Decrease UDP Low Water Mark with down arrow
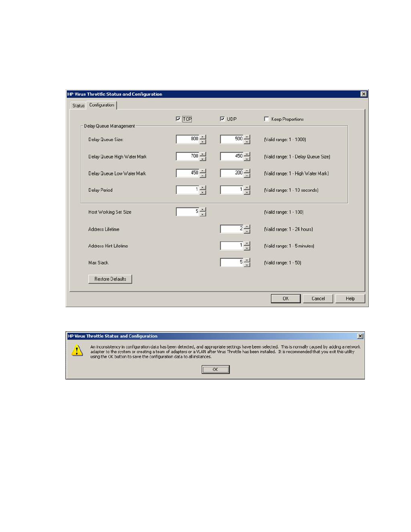Image resolution: width=411 pixels, height=532 pixels. pyautogui.click(x=247, y=175)
